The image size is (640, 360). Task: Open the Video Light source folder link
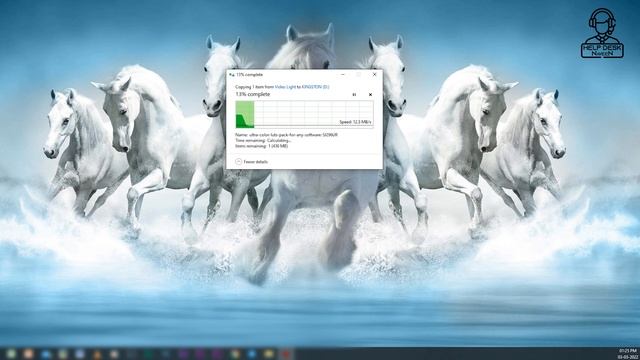[285, 87]
